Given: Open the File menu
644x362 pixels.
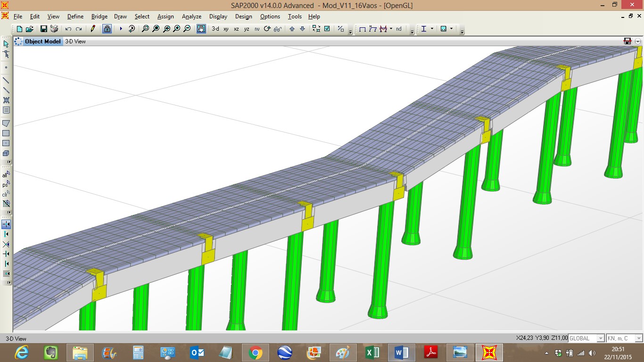Looking at the screenshot, I should click(x=18, y=16).
